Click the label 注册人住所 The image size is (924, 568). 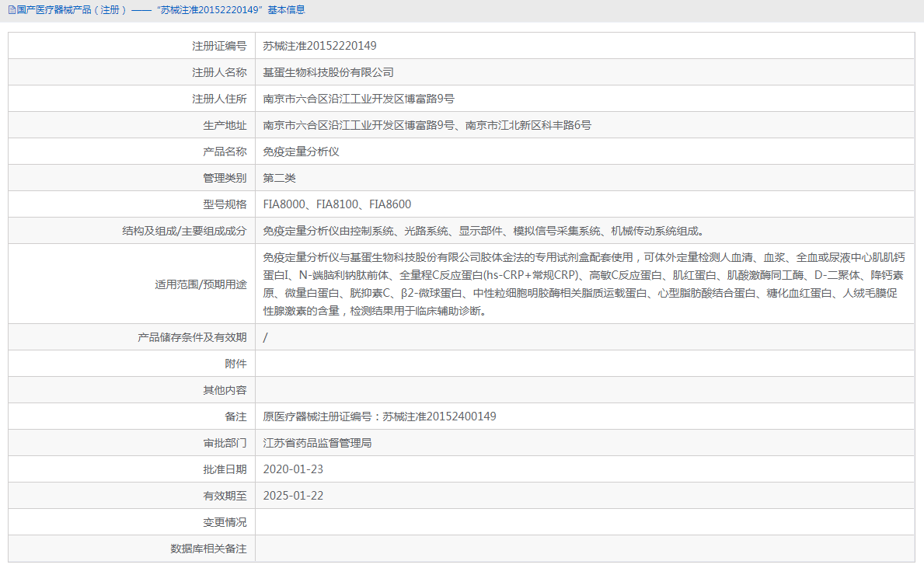[219, 99]
